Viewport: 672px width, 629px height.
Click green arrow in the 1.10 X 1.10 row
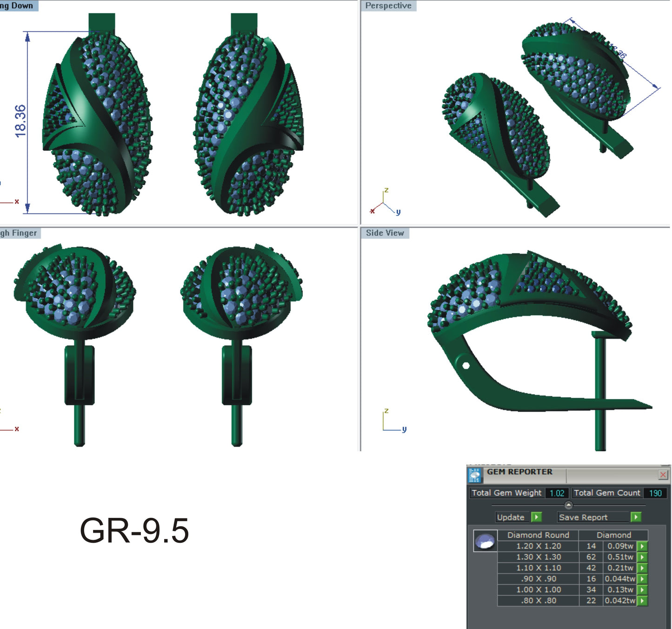click(x=642, y=568)
